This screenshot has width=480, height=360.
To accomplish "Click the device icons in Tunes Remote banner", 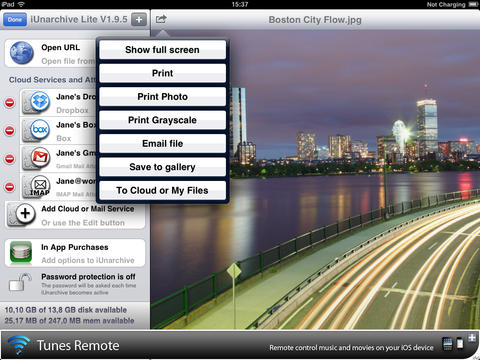I will tap(453, 344).
